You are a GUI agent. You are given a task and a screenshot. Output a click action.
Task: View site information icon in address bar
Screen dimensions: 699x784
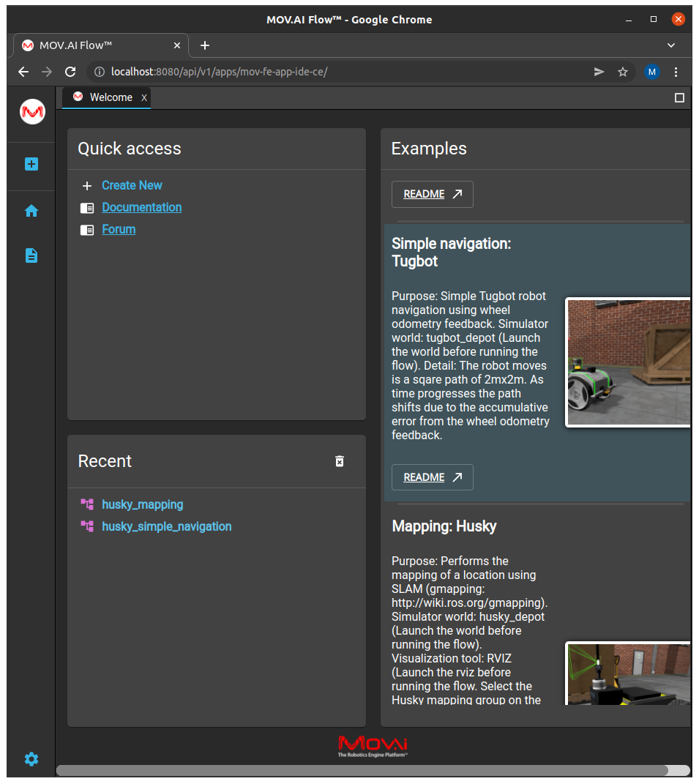point(100,72)
